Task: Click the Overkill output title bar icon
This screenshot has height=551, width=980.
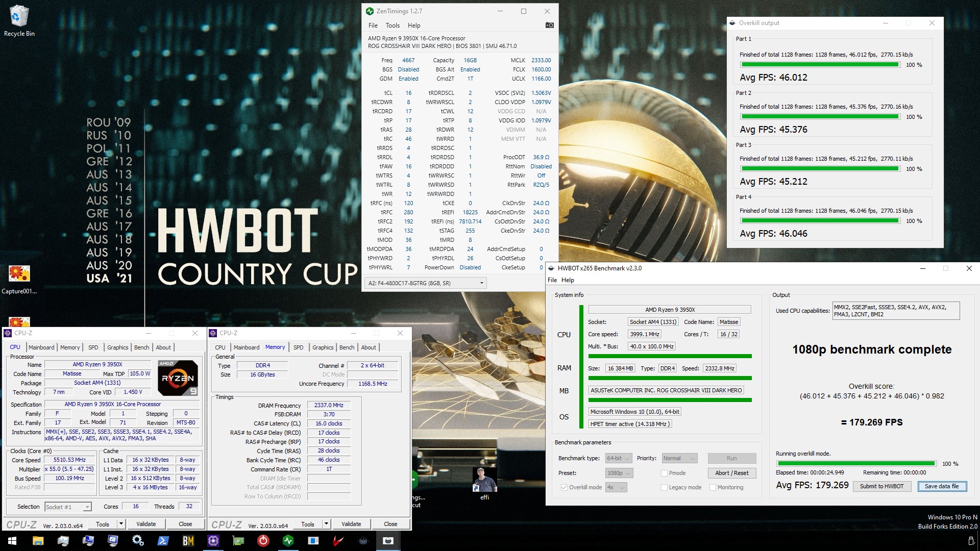Action: tap(733, 23)
